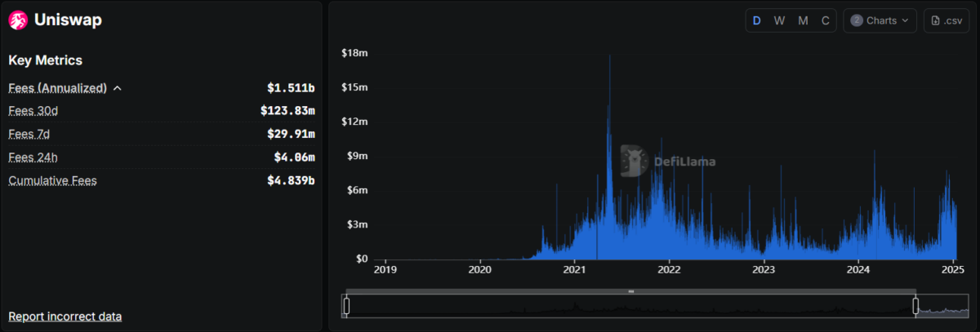Click the $29.91m value
This screenshot has height=332, width=980.
coord(291,134)
